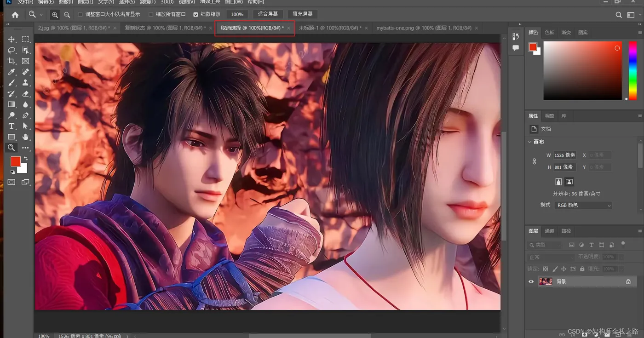
Task: Select the Pen tool
Action: click(x=26, y=115)
